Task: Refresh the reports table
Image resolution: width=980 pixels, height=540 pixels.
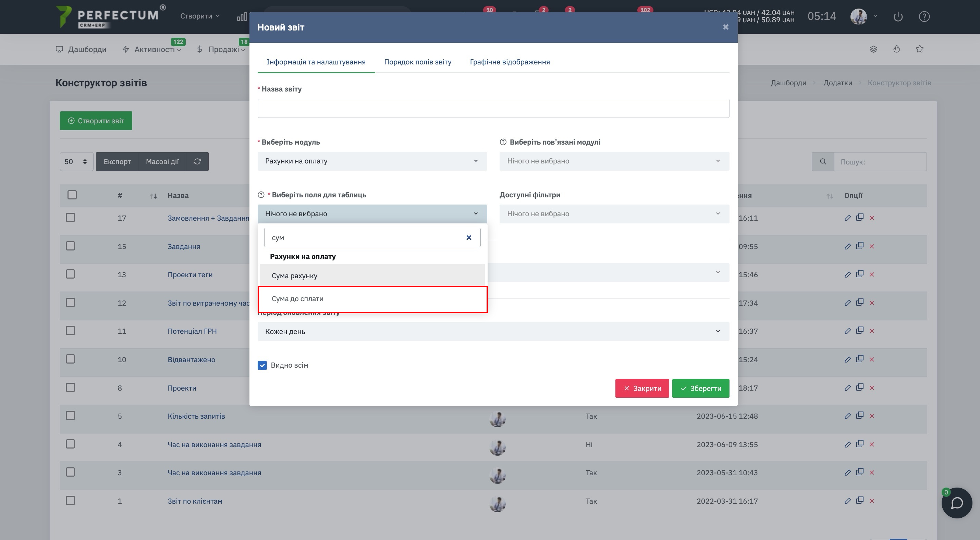Action: coord(197,162)
